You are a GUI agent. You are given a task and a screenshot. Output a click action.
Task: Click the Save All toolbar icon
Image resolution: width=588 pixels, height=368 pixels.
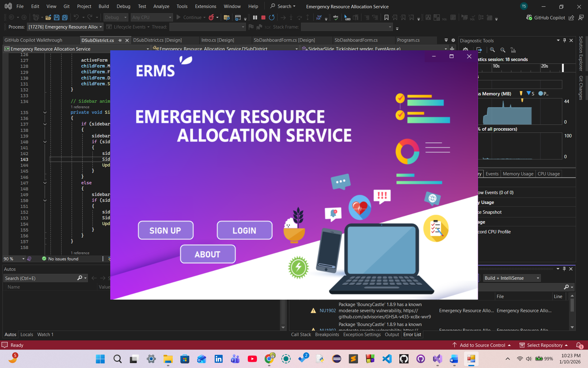pos(65,17)
